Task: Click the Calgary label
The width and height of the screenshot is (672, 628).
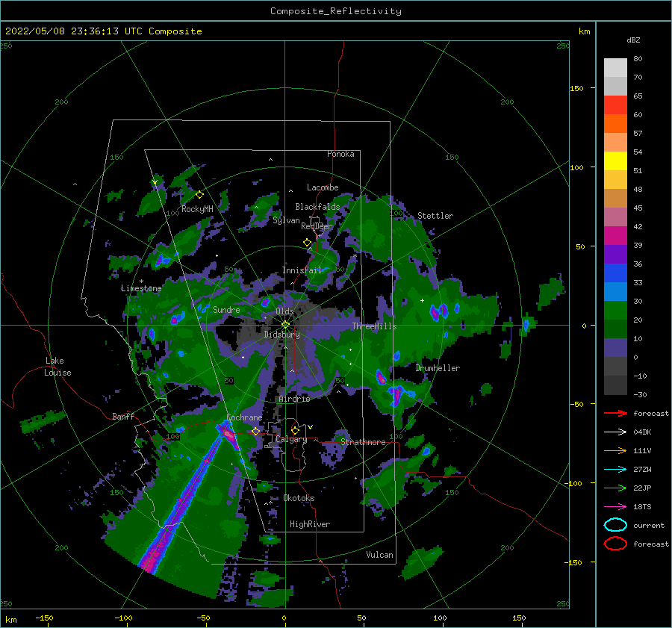Action: (291, 439)
